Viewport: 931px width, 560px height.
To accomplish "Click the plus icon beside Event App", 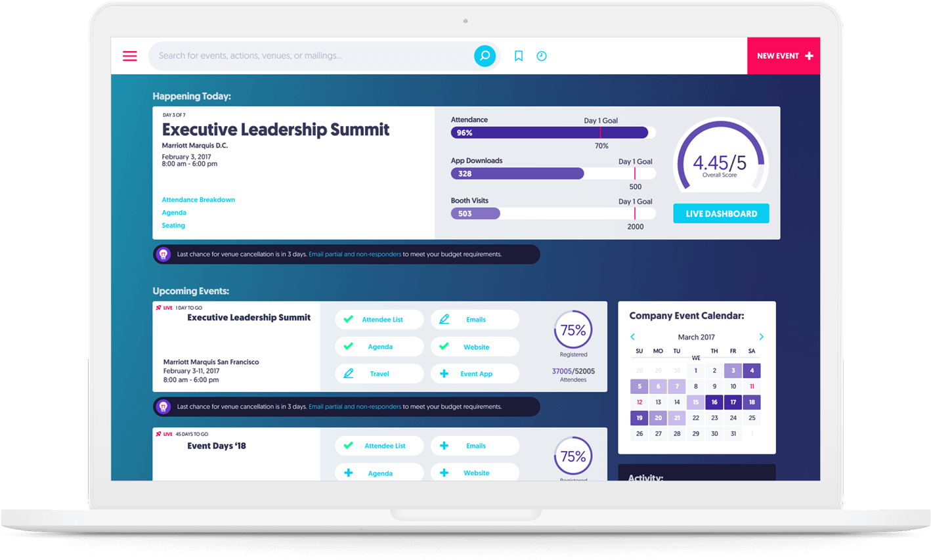I will pos(444,374).
